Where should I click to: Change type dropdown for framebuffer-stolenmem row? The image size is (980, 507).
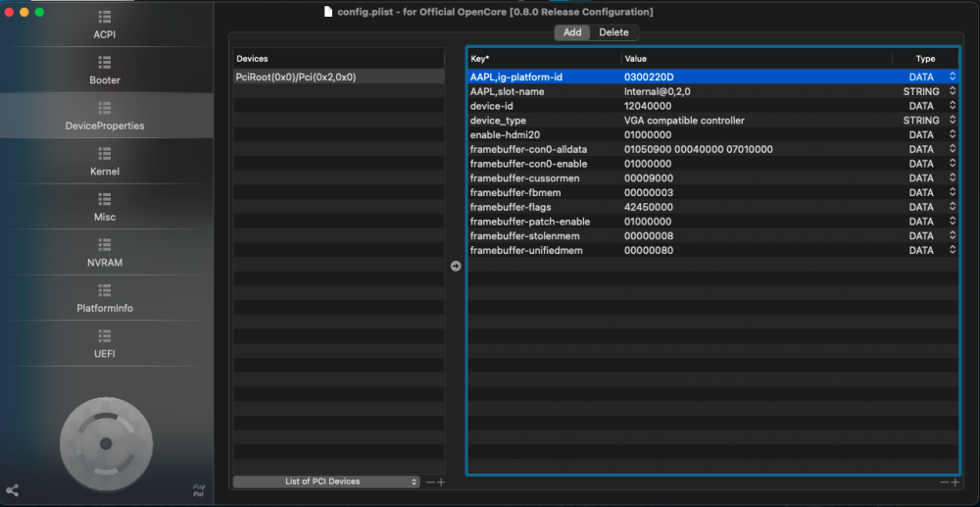coord(953,235)
